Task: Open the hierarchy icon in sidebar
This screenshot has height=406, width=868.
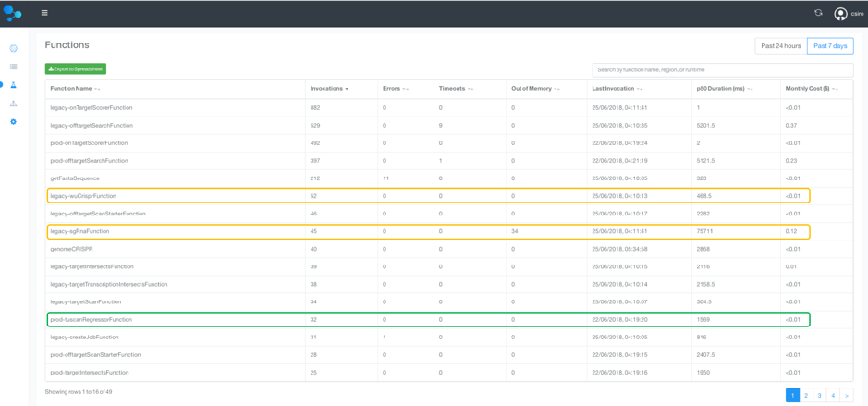Action: pos(14,104)
